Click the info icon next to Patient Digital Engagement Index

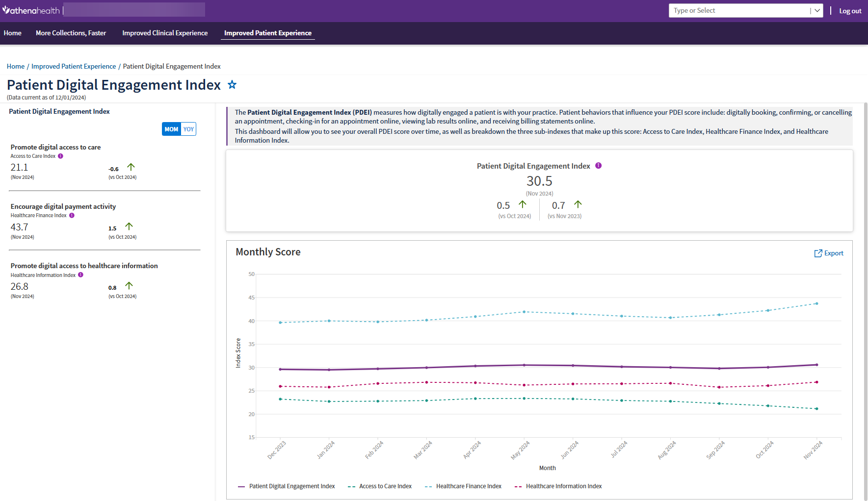598,165
